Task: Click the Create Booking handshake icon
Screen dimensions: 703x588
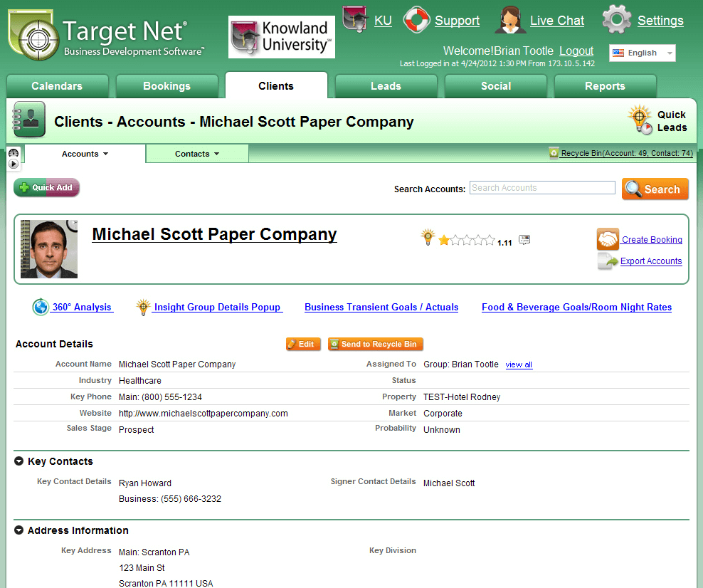Action: 608,239
